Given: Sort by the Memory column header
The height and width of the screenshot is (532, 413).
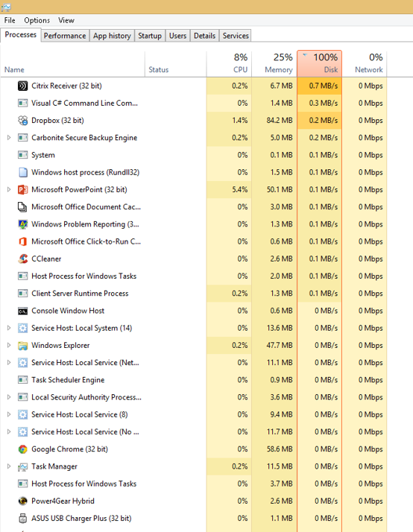Looking at the screenshot, I should click(274, 63).
